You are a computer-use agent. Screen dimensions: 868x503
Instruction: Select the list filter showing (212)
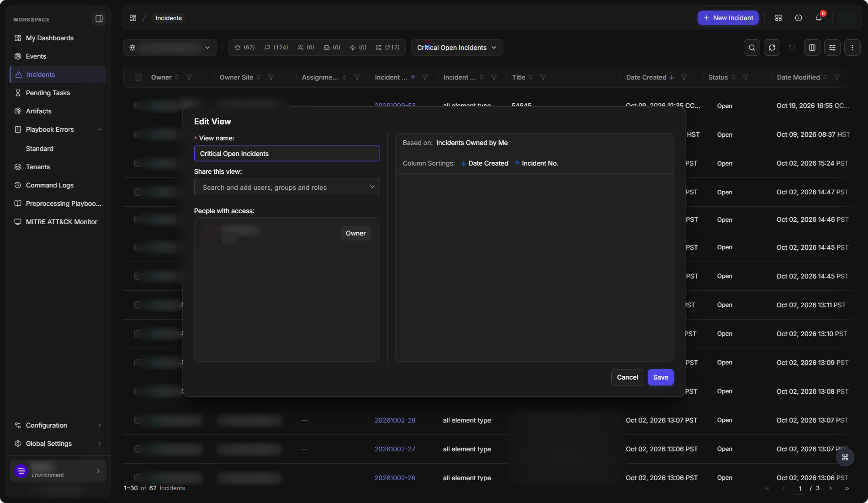coord(387,48)
